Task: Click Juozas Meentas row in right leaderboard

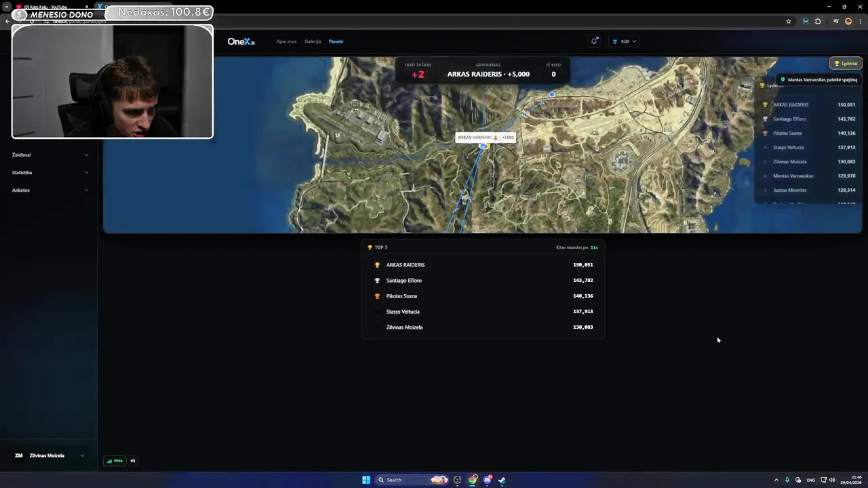Action: pos(808,190)
